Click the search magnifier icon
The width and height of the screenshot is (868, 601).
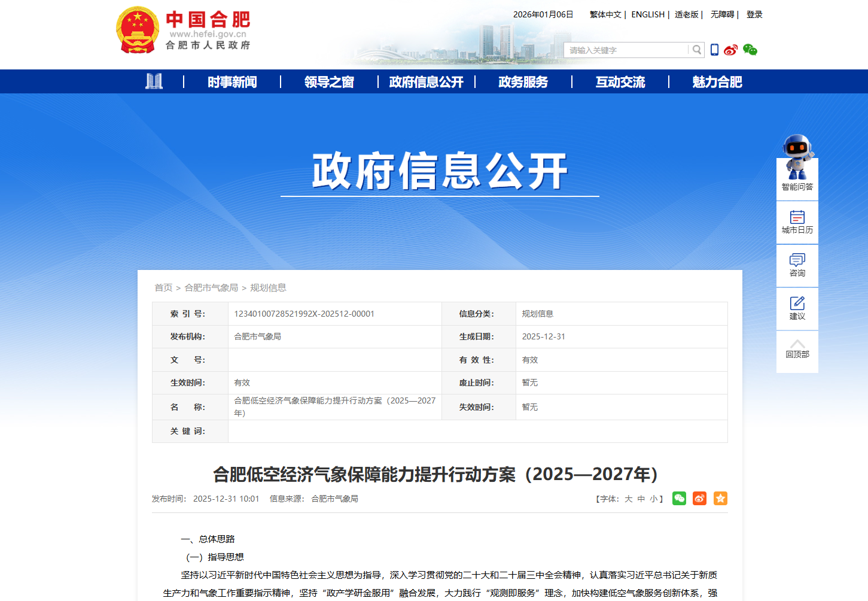coord(696,50)
